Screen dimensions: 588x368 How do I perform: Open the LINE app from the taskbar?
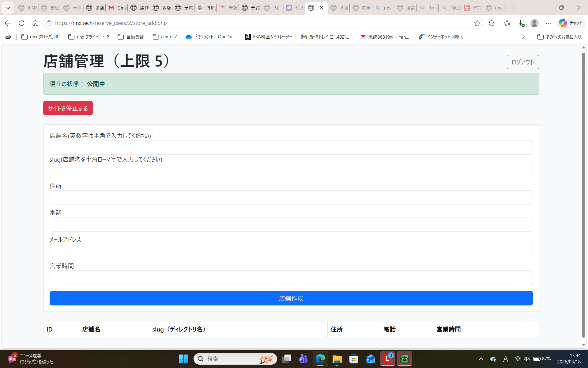click(387, 359)
